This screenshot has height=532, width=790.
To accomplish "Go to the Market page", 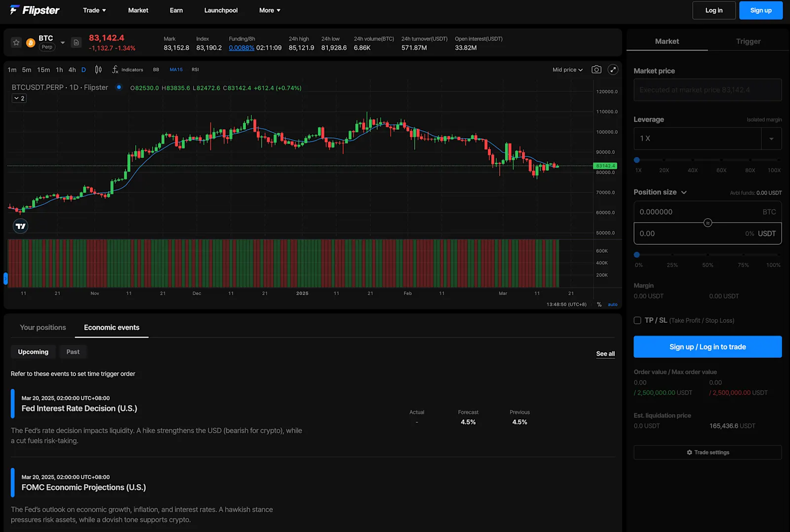I will (x=138, y=10).
